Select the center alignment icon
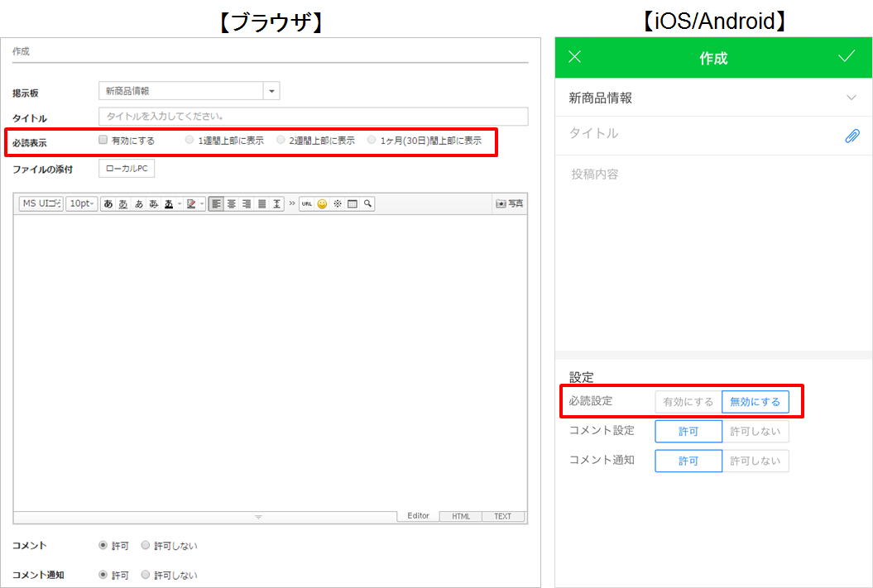873x588 pixels. [232, 203]
